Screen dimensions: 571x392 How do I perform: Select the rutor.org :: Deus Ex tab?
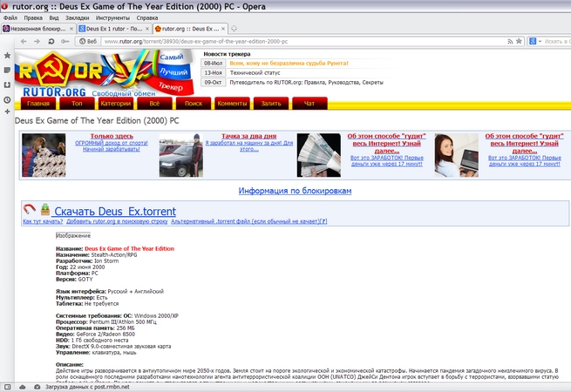pyautogui.click(x=190, y=29)
